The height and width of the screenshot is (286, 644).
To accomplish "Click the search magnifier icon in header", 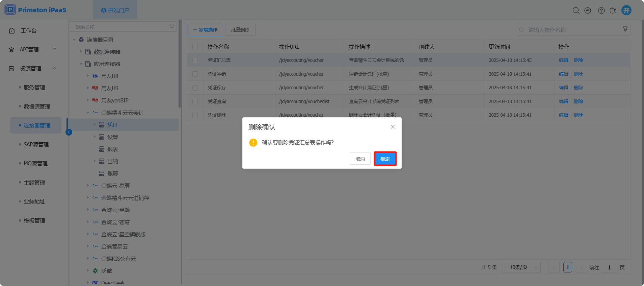I will 576,10.
